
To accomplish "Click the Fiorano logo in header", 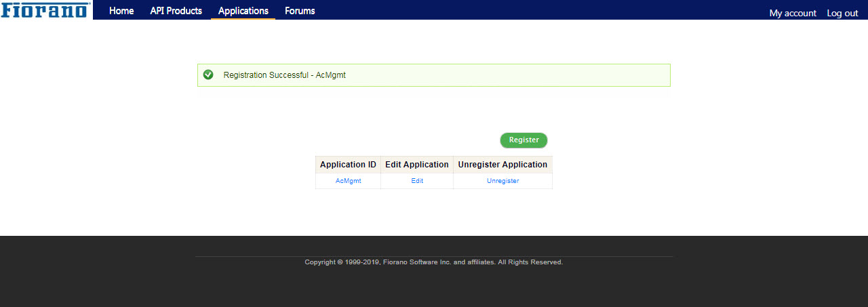I will click(x=45, y=9).
